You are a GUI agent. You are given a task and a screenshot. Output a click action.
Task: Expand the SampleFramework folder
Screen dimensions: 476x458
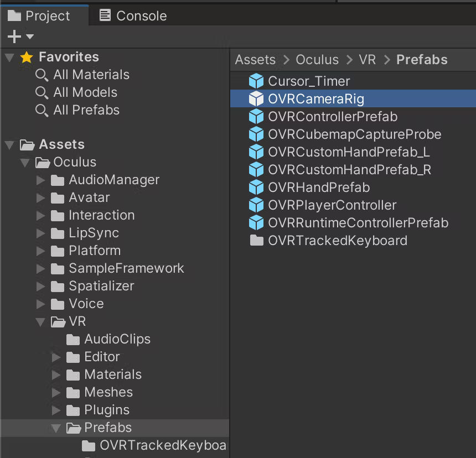click(x=39, y=268)
